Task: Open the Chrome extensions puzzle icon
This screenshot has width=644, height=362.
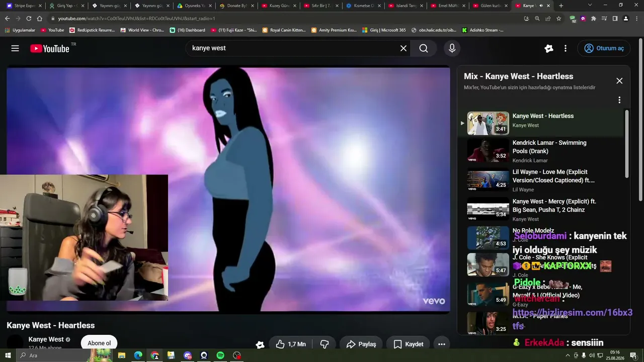Action: [x=594, y=19]
